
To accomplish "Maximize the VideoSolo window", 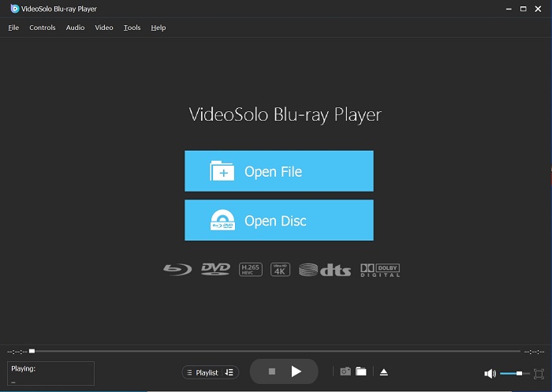I will click(524, 9).
